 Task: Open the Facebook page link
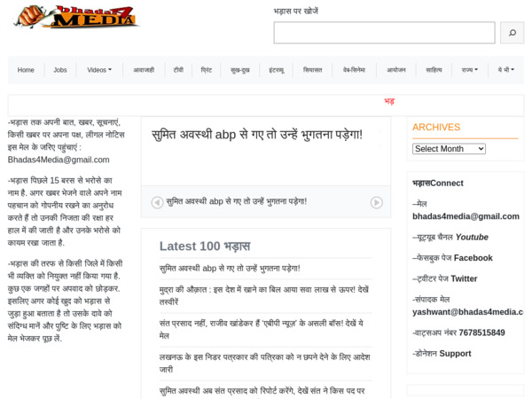tap(473, 258)
